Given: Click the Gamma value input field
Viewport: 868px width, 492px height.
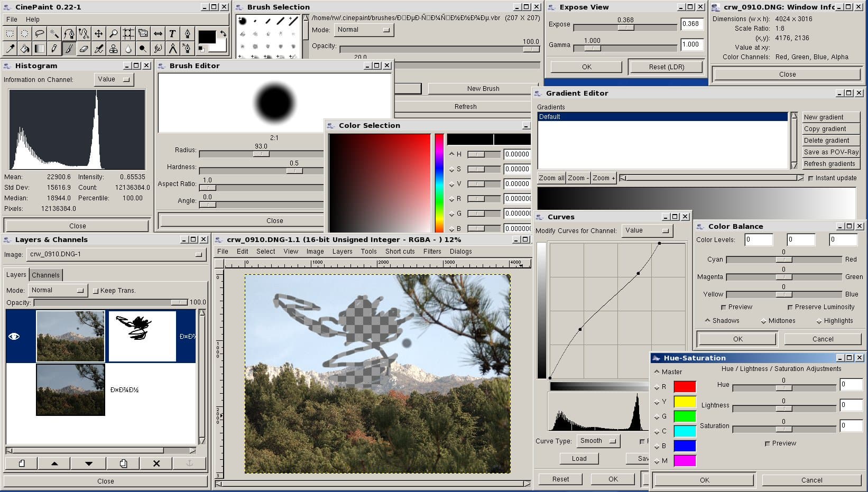Looking at the screenshot, I should 691,44.
